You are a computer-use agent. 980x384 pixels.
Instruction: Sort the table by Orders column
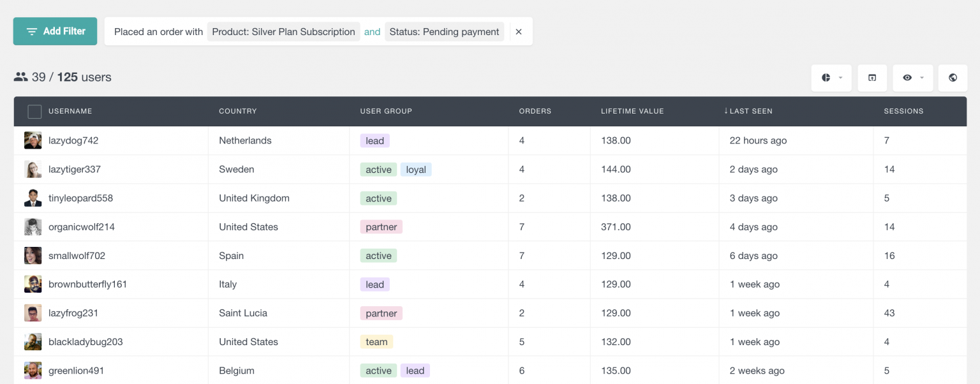pyautogui.click(x=535, y=111)
